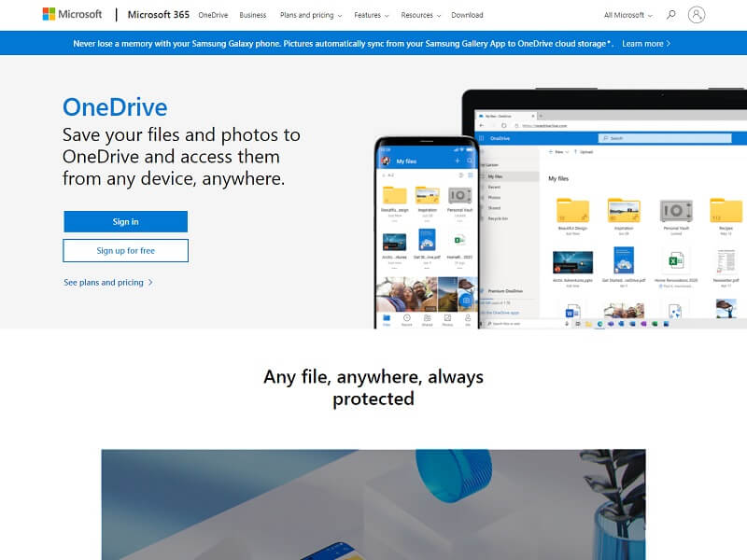Screen dimensions: 747x560
Task: Open the Download page link
Action: tap(467, 15)
